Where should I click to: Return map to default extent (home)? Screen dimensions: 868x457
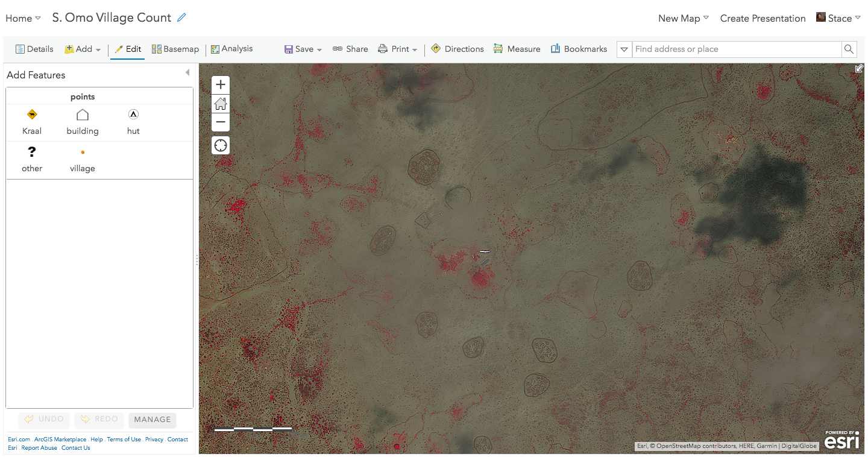pyautogui.click(x=221, y=104)
